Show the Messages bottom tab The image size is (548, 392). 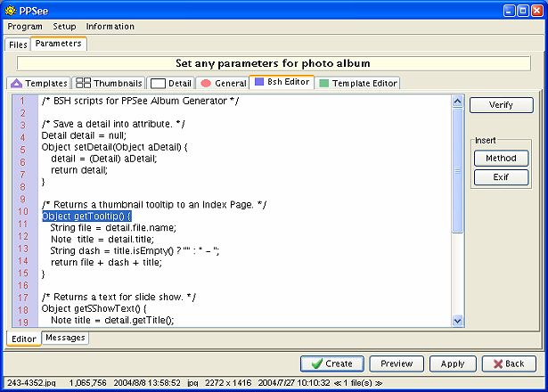point(65,338)
